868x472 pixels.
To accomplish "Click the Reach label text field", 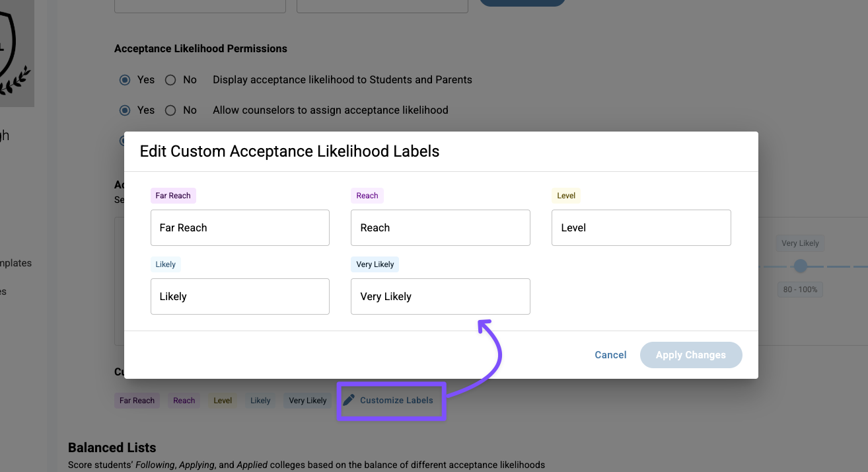I will click(441, 227).
